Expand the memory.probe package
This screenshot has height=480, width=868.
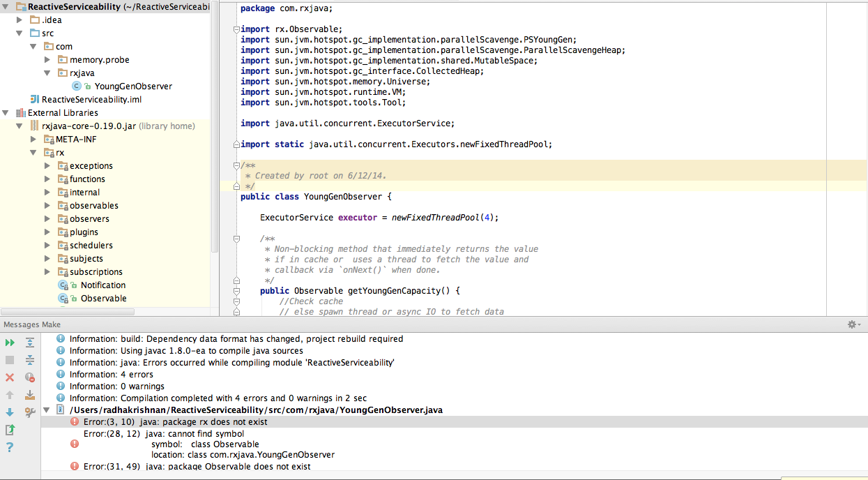[x=47, y=60]
